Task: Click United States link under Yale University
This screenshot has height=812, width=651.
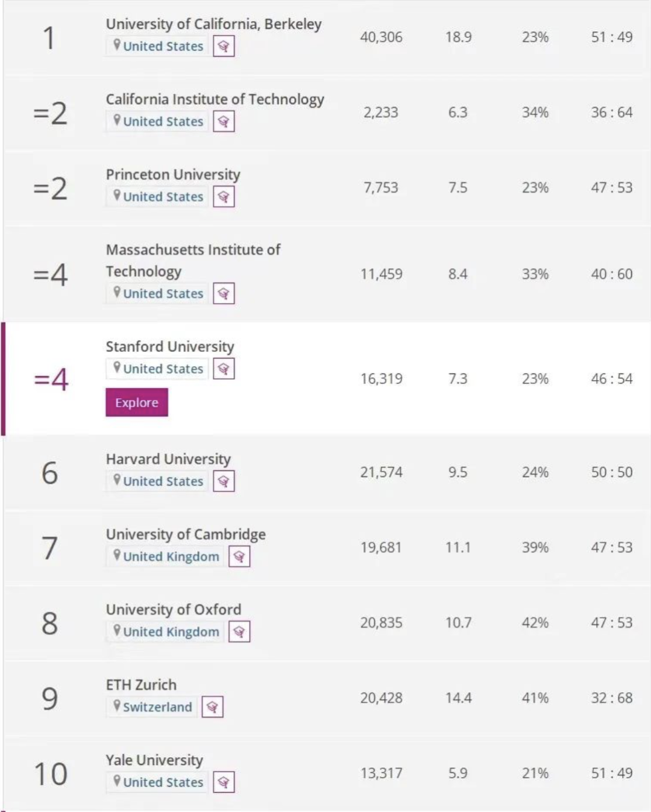Action: (163, 782)
